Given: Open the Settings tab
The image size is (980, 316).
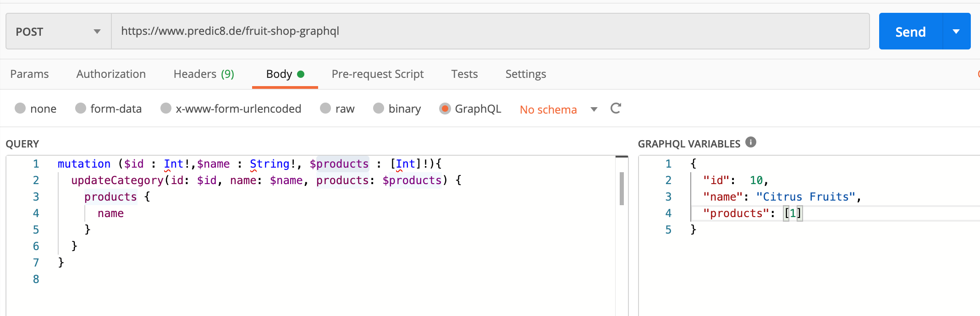Looking at the screenshot, I should click(x=526, y=74).
